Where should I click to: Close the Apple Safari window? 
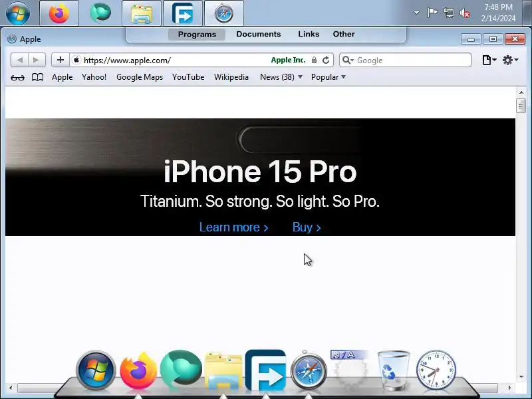515,39
